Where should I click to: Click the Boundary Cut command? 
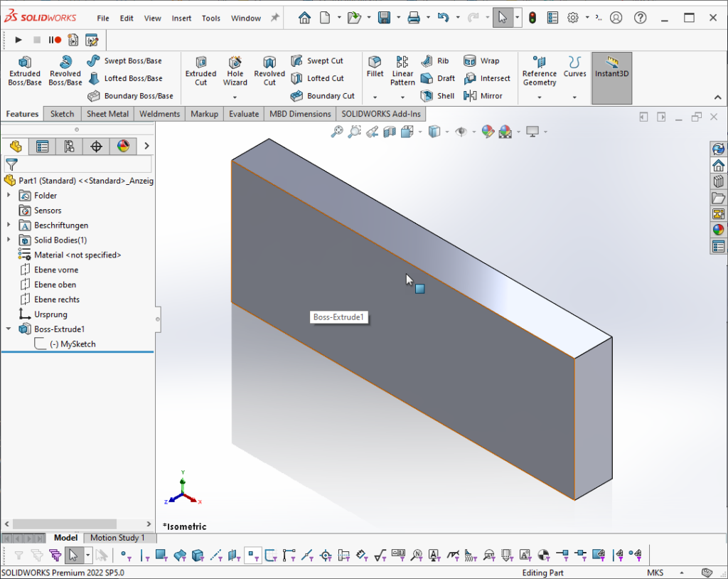323,96
